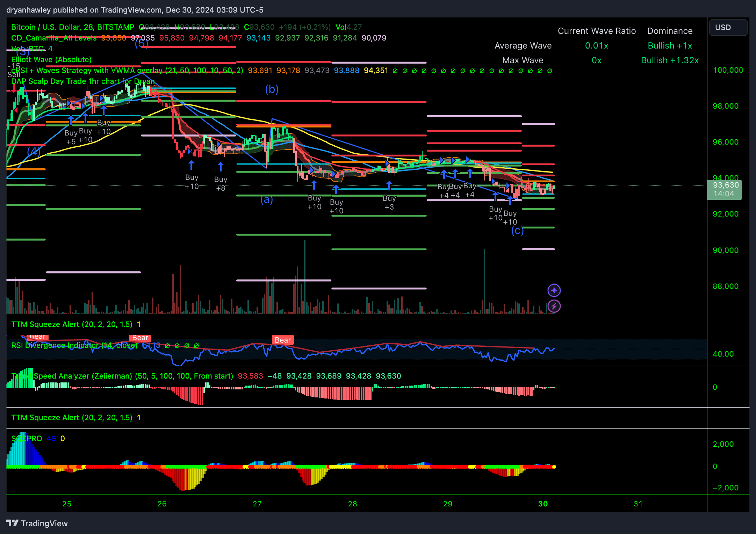Viewport: 756px width, 534px height.
Task: Click the 96,000 price axis label
Action: (x=726, y=142)
